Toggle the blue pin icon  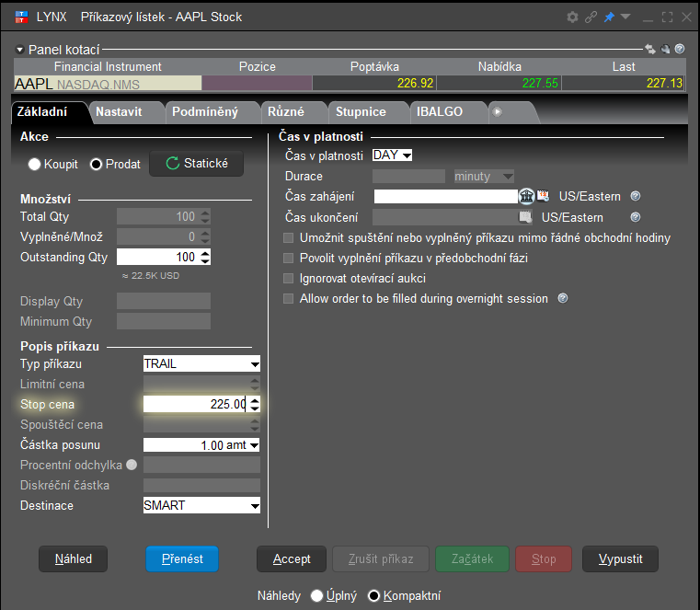[609, 17]
